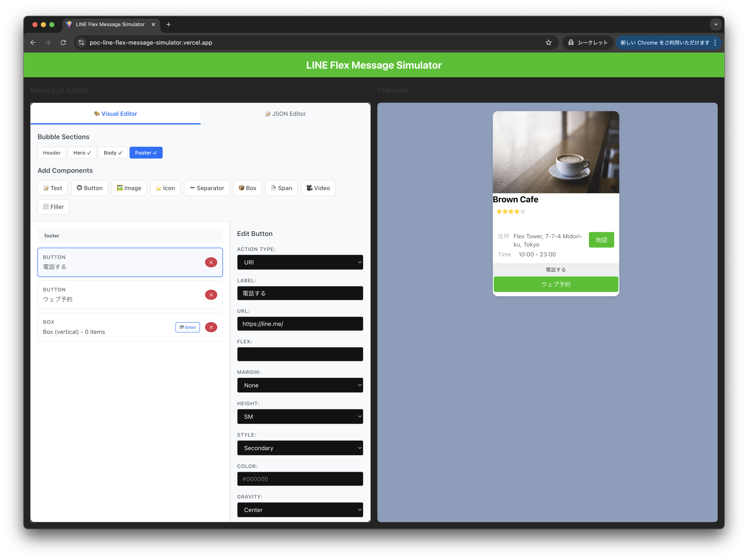Add a Separator component
This screenshot has width=748, height=560.
tap(207, 188)
